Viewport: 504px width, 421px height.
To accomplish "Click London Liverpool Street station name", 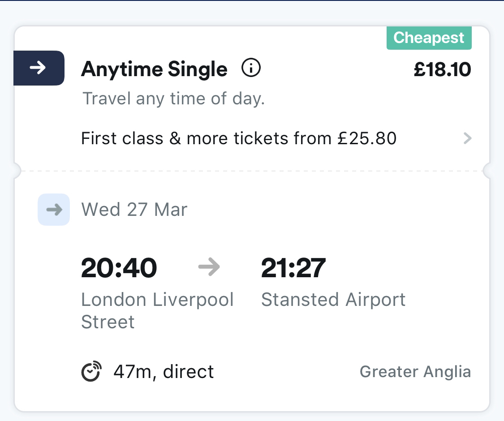I will [x=157, y=310].
